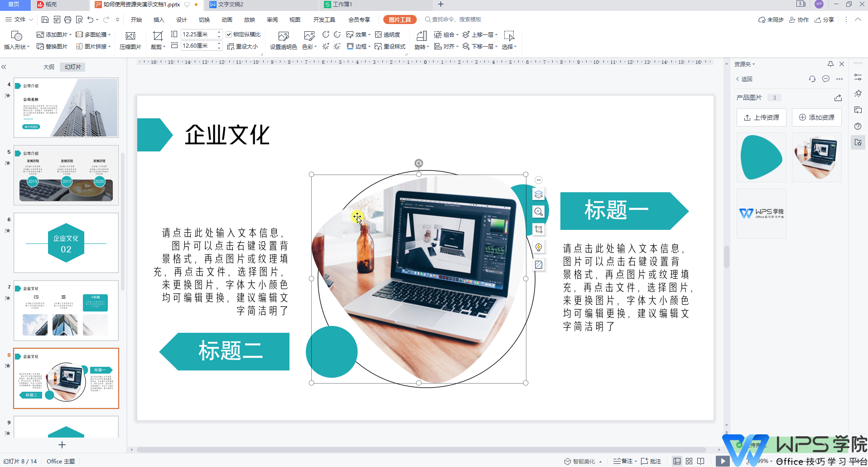Click 上传资源 upload button
The width and height of the screenshot is (868, 467).
pyautogui.click(x=762, y=117)
